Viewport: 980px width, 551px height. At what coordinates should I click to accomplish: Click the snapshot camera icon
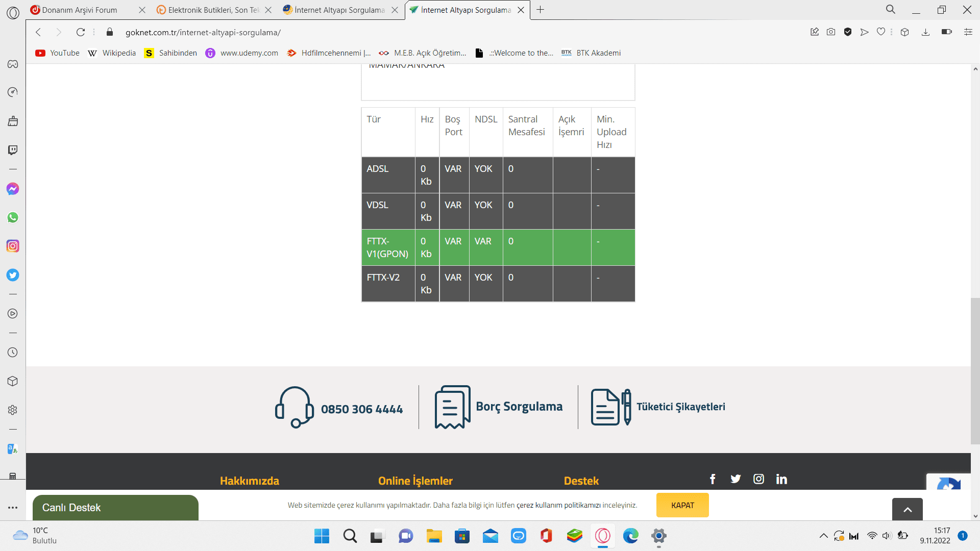(x=831, y=32)
